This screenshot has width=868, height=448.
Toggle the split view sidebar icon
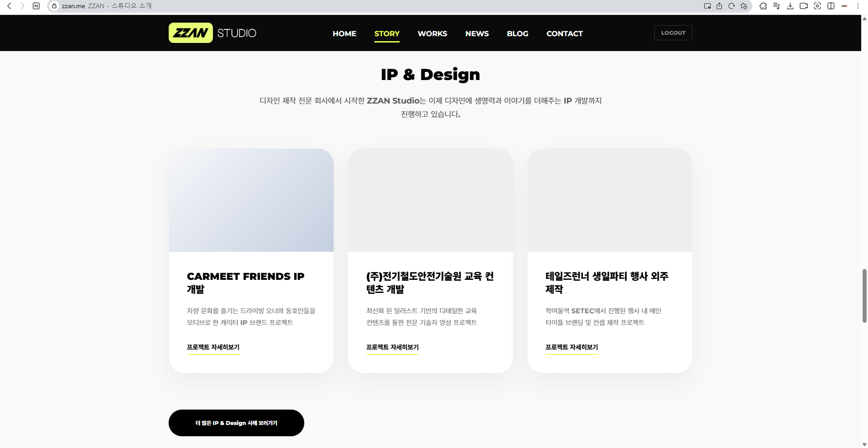coord(831,6)
